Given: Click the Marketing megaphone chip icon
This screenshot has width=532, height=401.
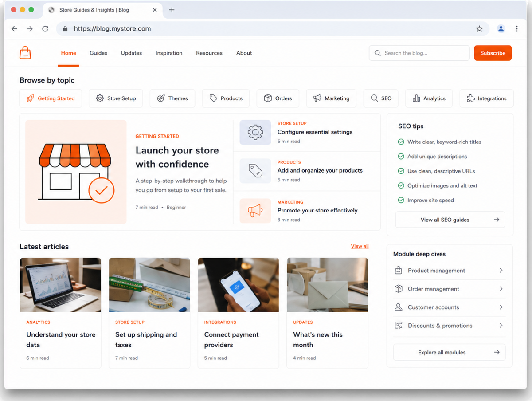Looking at the screenshot, I should click(x=317, y=98).
